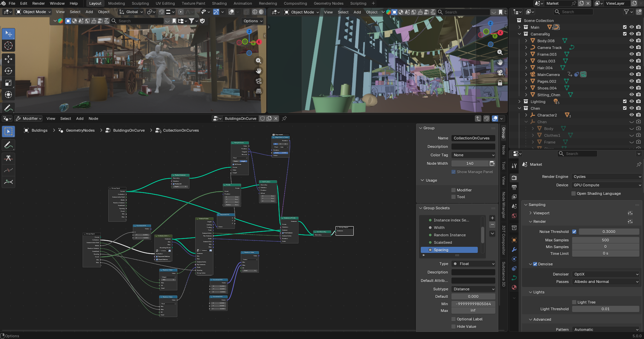Open Device dropdown showing GPU Compute

pyautogui.click(x=607, y=185)
